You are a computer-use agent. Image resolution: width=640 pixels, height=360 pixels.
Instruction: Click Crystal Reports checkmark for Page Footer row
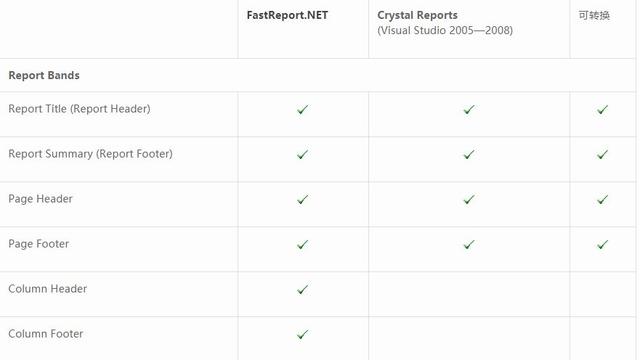469,244
